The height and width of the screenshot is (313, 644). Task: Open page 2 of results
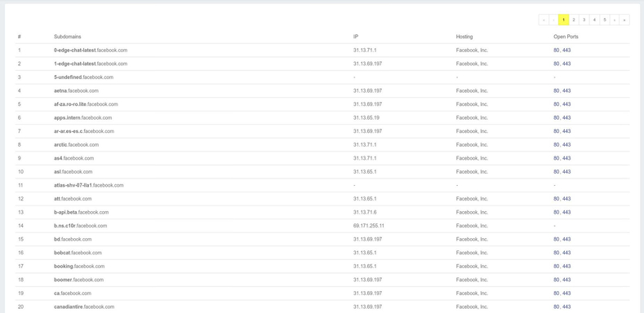[x=574, y=20]
